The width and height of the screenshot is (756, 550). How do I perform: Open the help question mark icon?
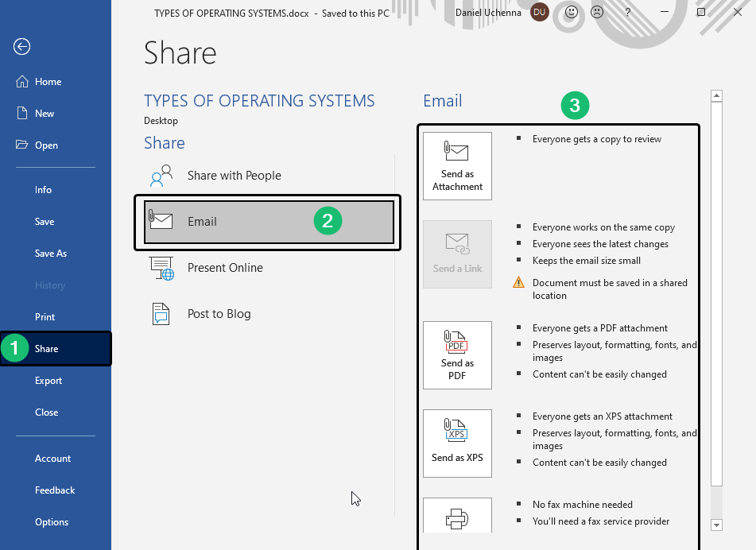[627, 13]
